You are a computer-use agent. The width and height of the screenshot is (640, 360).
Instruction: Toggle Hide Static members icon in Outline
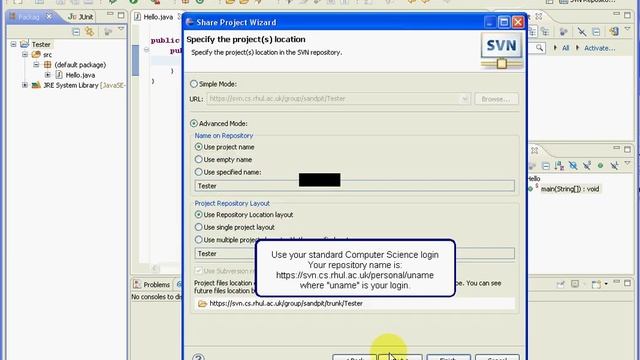pos(587,165)
